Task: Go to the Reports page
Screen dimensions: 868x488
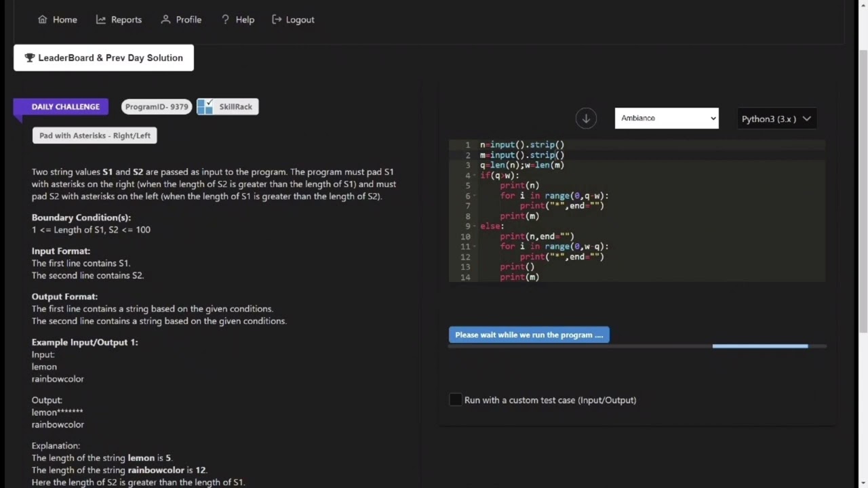Action: (x=119, y=20)
